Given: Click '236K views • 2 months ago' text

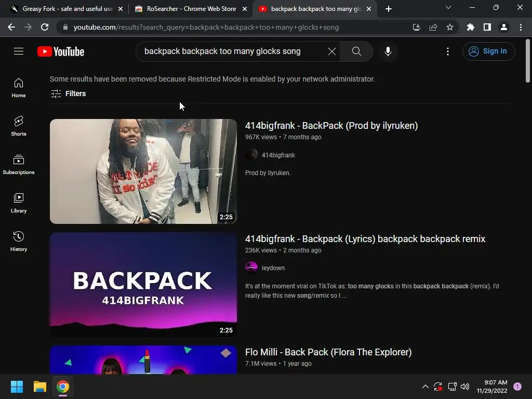Looking at the screenshot, I should 283,250.
